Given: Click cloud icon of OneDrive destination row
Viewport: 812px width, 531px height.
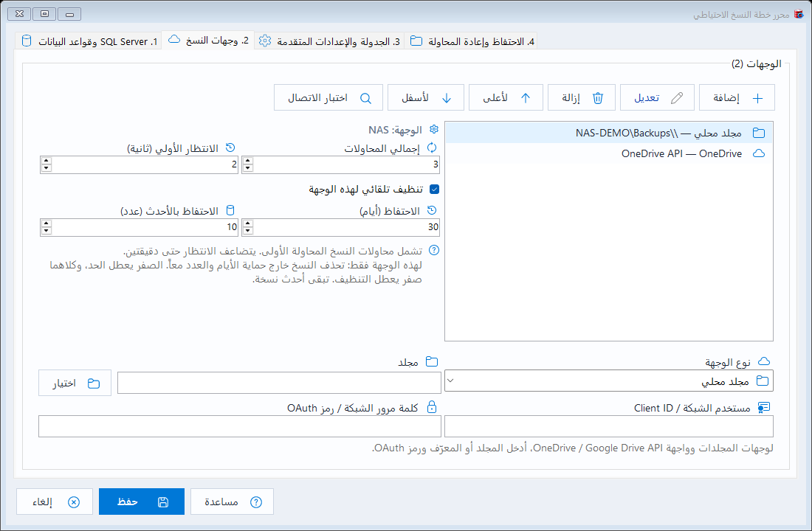Looking at the screenshot, I should click(x=759, y=153).
